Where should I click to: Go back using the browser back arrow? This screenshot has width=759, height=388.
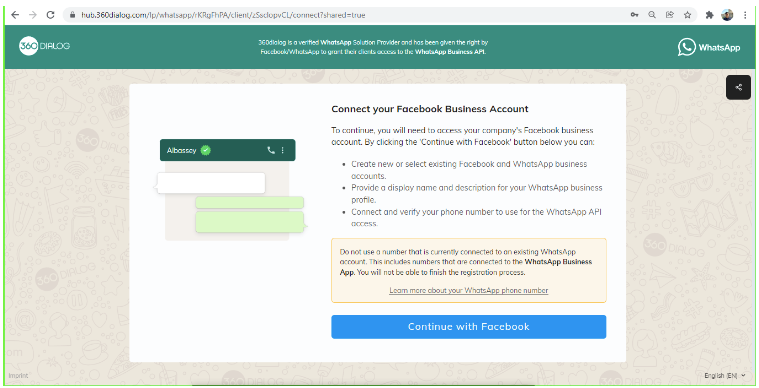(x=15, y=15)
